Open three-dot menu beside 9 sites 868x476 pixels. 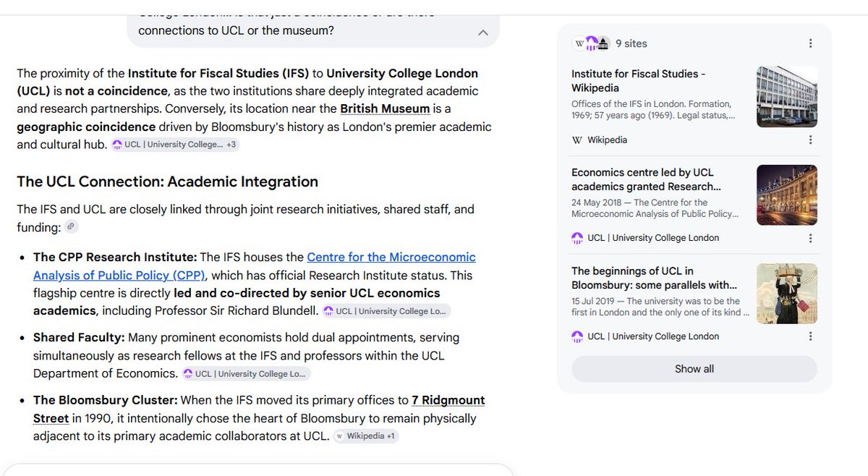click(x=810, y=43)
